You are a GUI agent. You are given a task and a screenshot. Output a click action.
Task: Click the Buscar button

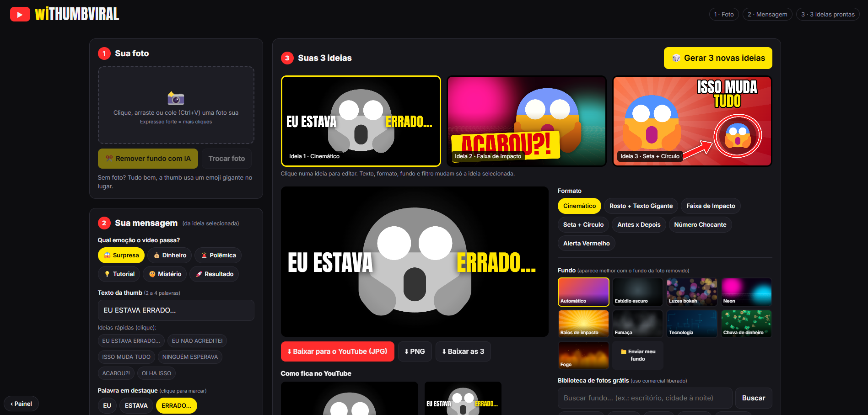click(753, 398)
